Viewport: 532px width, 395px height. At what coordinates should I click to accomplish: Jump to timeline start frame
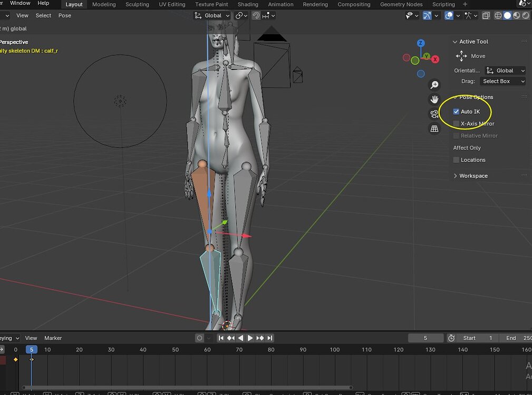point(221,338)
